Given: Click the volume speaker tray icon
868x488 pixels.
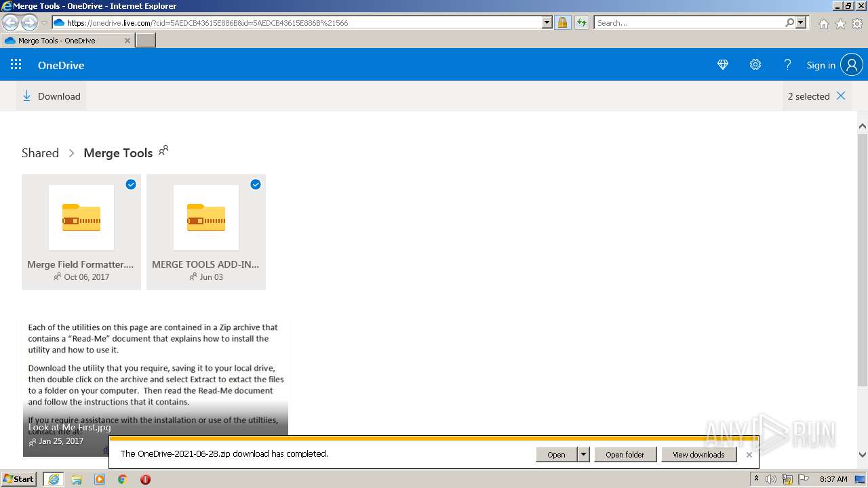Looking at the screenshot, I should coord(771,479).
